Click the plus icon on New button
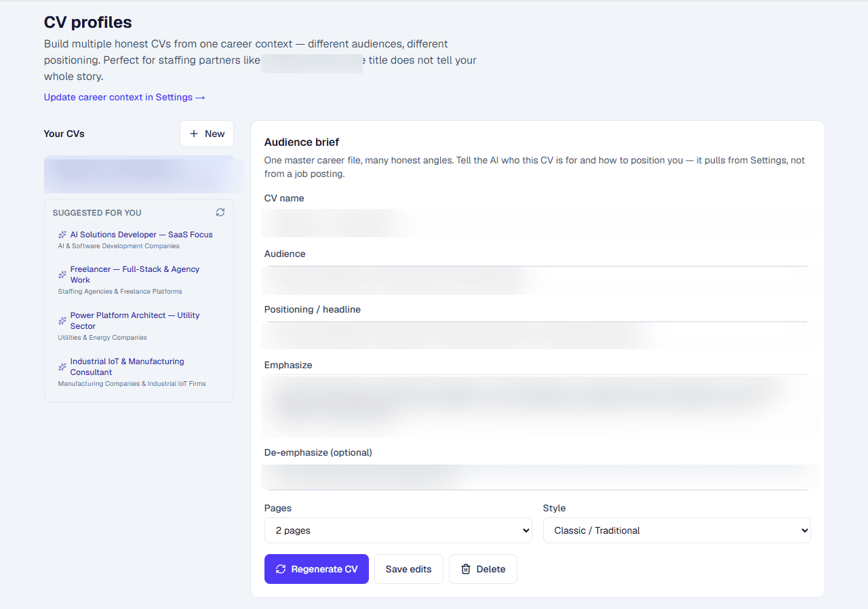The width and height of the screenshot is (868, 609). 194,134
